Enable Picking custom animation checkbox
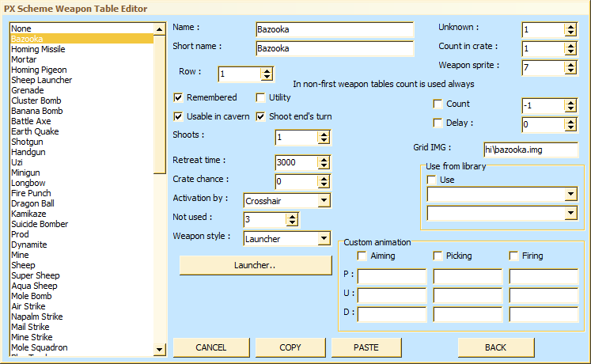Image resolution: width=591 pixels, height=364 pixels. pos(438,256)
